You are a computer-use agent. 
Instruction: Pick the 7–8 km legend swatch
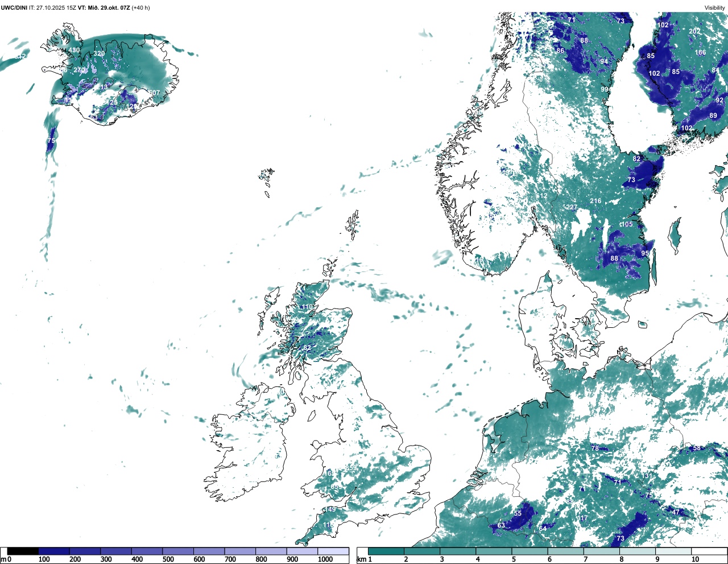coord(601,551)
